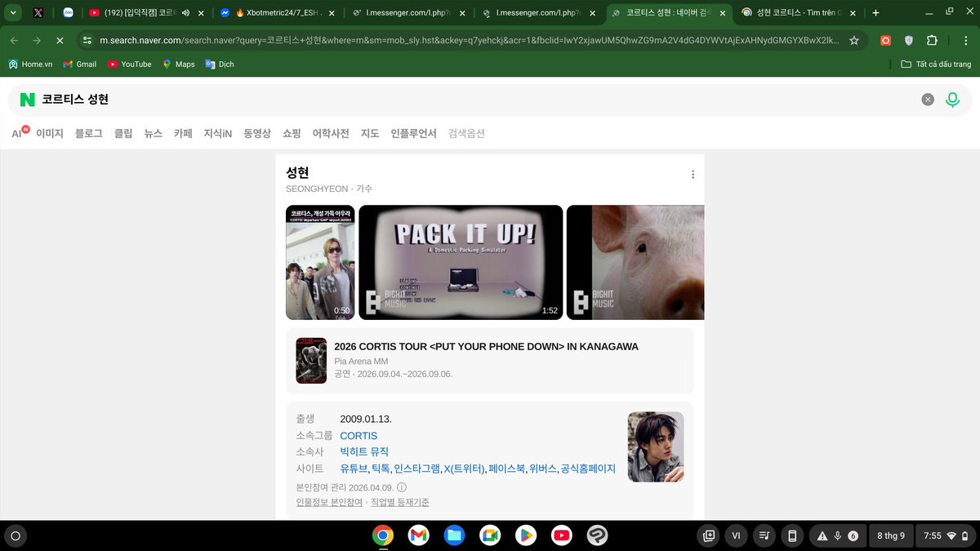Open the Dịch bookmark
The image size is (980, 551).
220,64
